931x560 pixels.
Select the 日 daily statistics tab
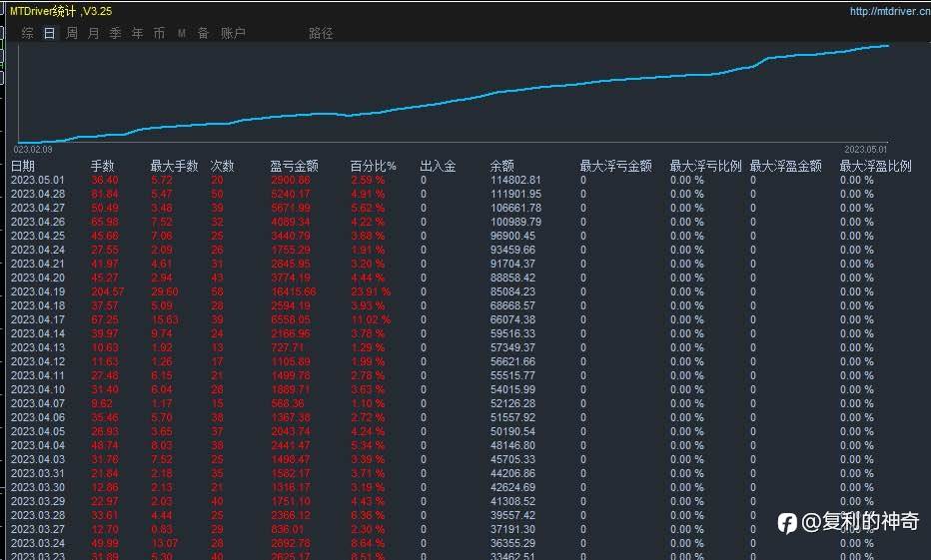(49, 33)
